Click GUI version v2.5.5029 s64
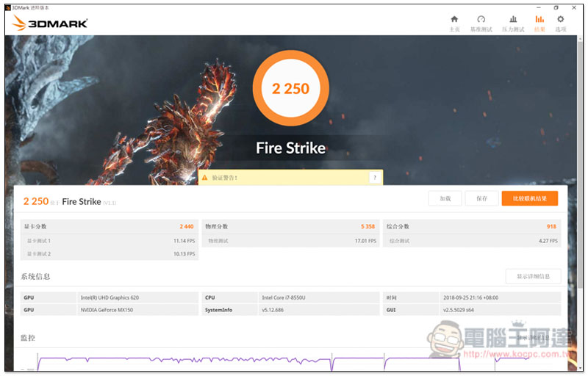 click(x=458, y=310)
